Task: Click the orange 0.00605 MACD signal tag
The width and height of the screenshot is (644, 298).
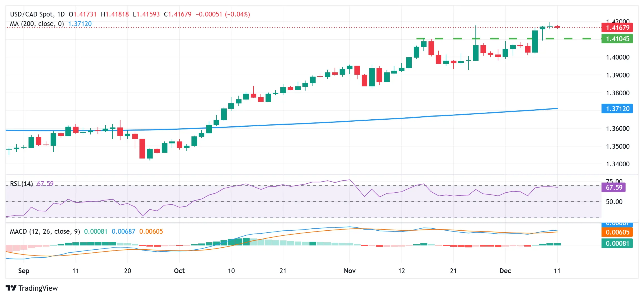Action: [617, 232]
